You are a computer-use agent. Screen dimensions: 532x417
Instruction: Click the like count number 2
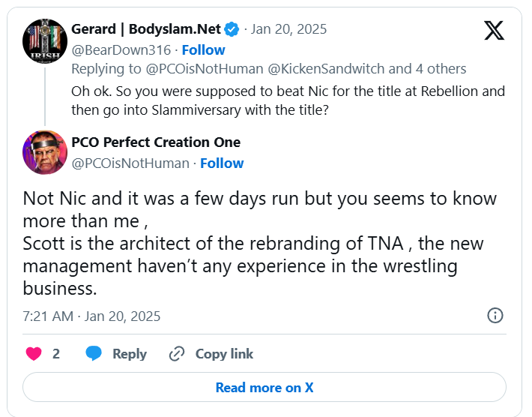tap(56, 354)
